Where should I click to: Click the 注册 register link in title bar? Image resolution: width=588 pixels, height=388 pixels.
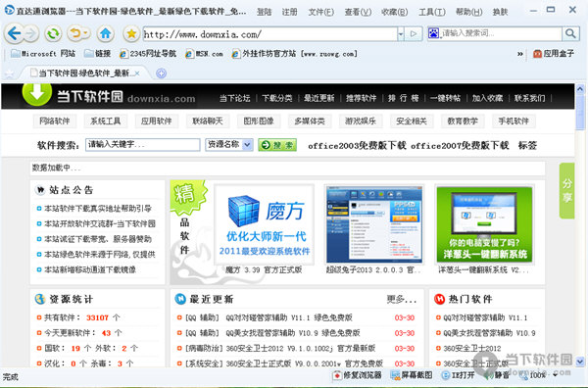click(289, 12)
